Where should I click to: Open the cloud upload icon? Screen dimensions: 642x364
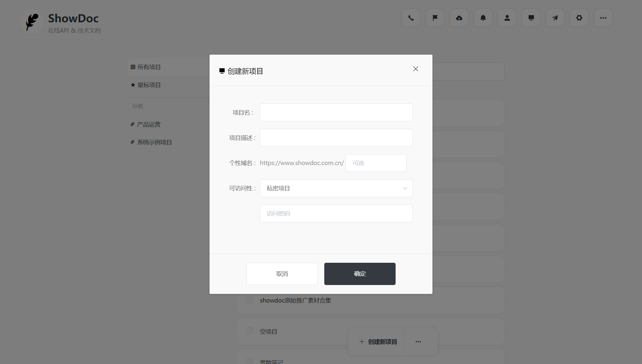(459, 18)
